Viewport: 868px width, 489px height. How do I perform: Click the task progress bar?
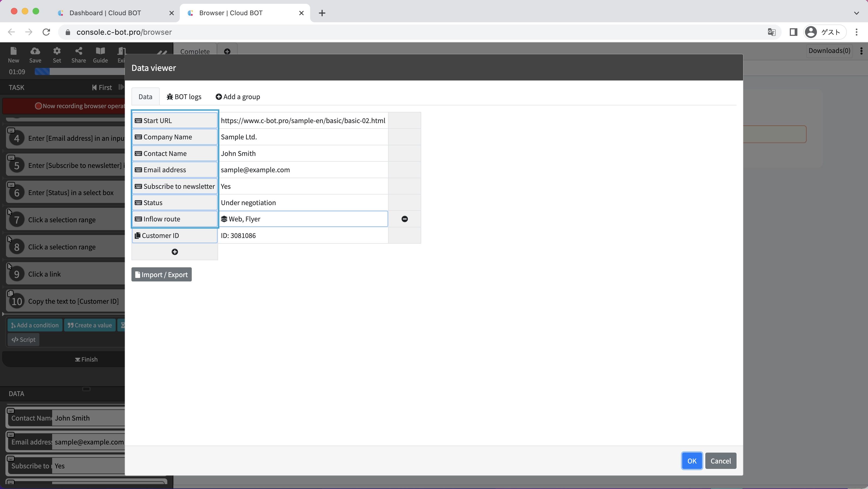tap(80, 72)
